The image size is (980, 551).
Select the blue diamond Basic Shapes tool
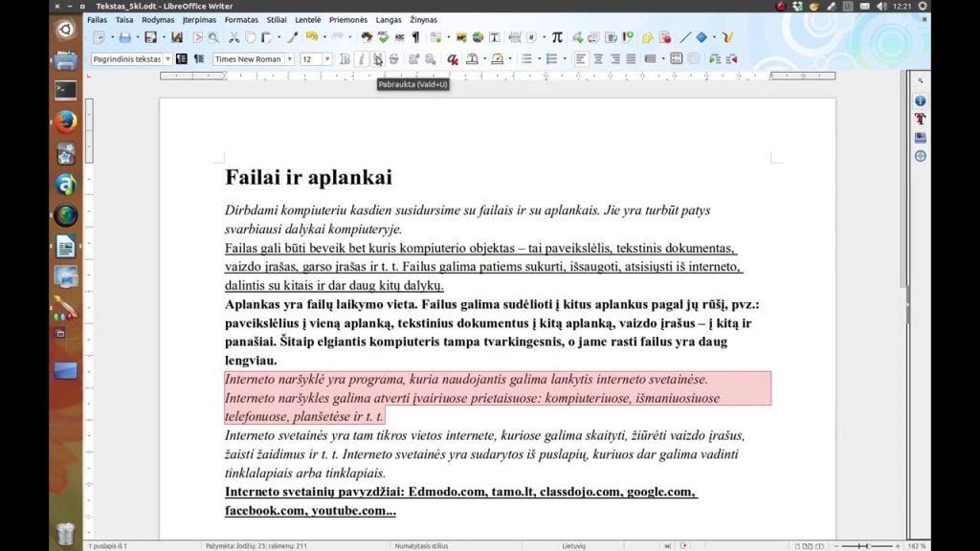coord(702,38)
